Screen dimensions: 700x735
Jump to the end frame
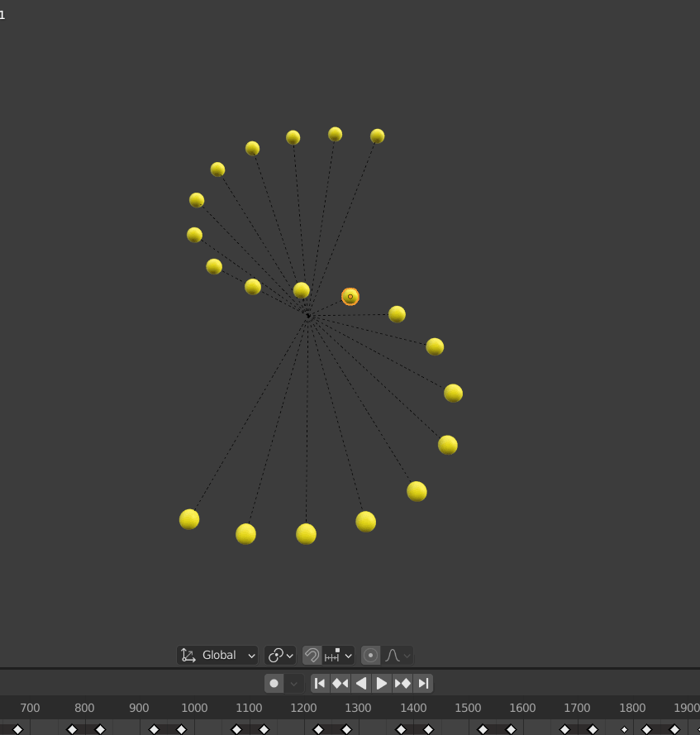pyautogui.click(x=423, y=684)
